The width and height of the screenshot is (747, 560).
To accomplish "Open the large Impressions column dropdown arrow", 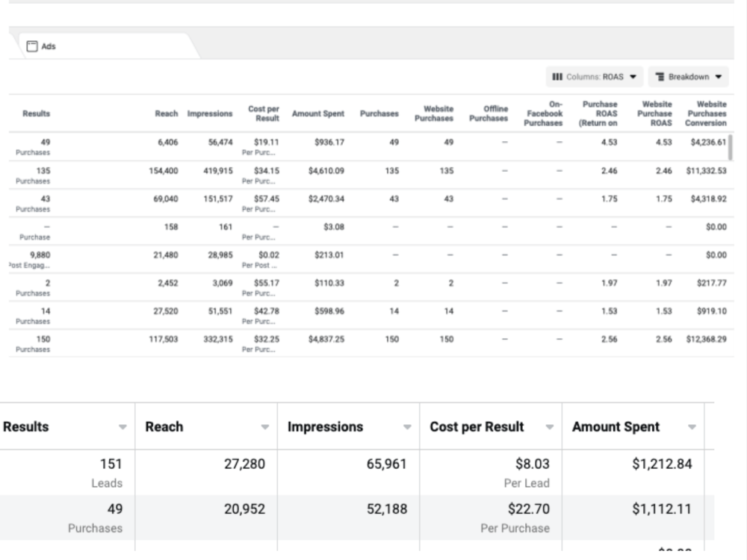I will (407, 427).
